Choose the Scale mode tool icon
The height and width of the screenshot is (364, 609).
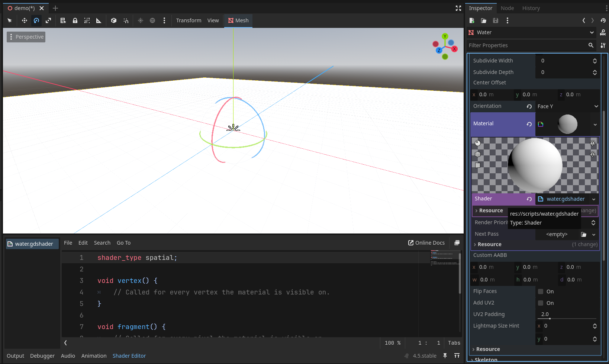pyautogui.click(x=48, y=20)
